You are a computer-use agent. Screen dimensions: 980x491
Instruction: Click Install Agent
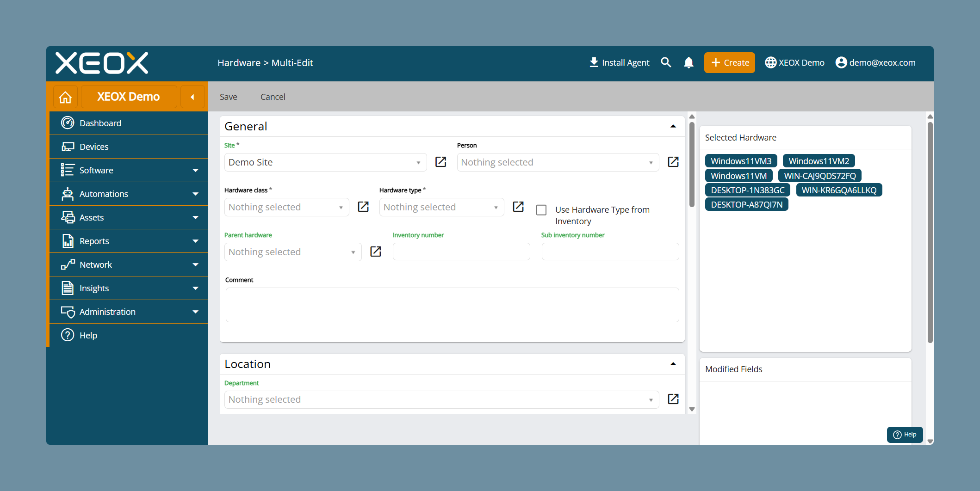click(x=620, y=62)
